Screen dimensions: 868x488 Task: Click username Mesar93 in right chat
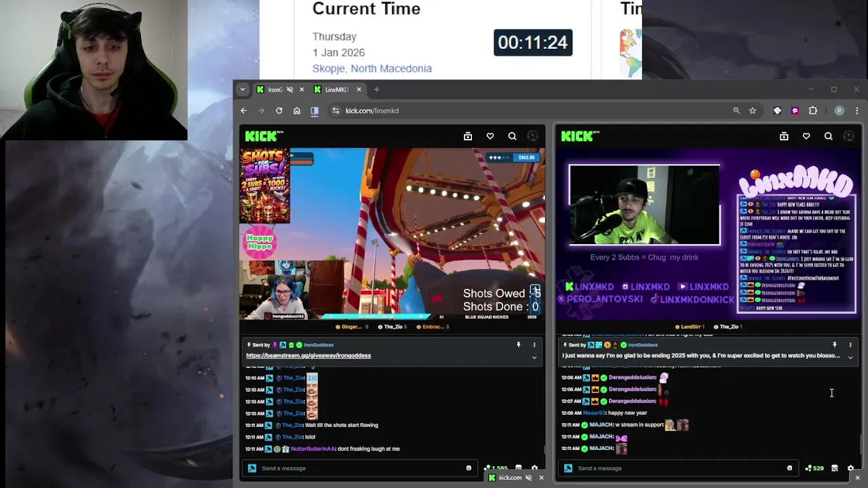(594, 413)
